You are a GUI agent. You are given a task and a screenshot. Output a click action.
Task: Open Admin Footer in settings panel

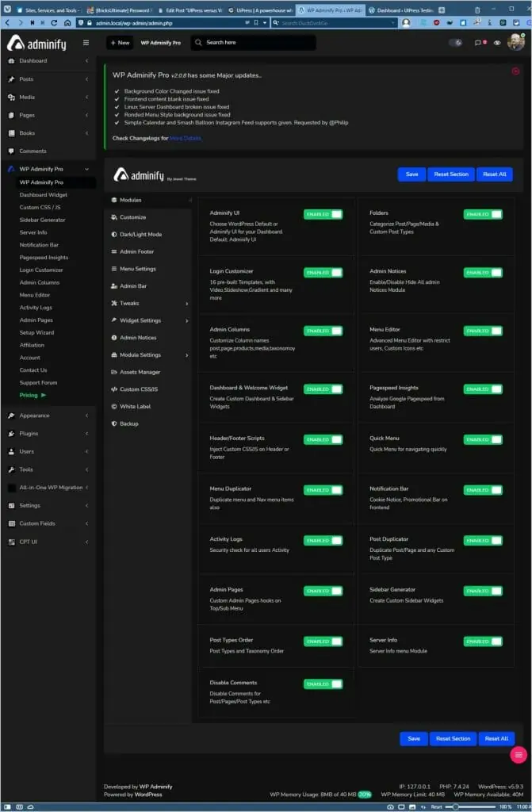tap(136, 251)
